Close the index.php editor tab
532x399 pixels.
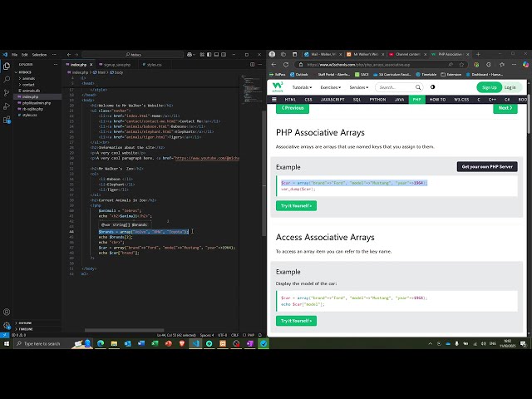click(x=91, y=65)
